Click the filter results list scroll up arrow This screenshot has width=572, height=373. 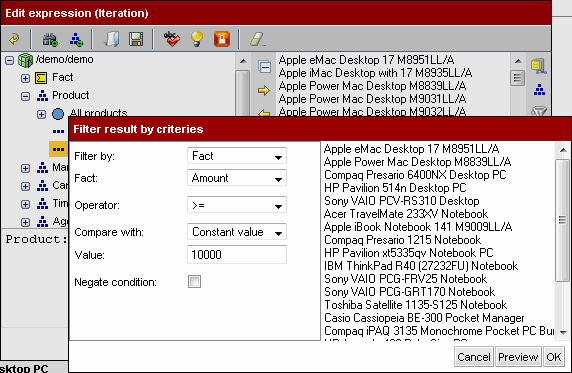coord(563,150)
